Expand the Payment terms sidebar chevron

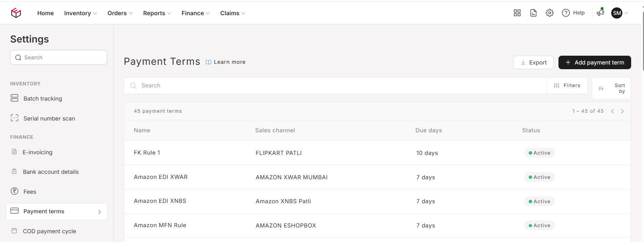click(100, 212)
